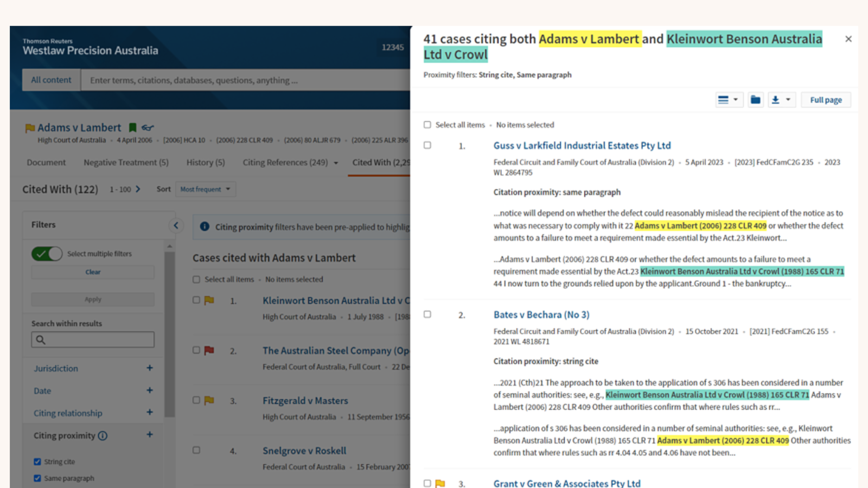This screenshot has height=488, width=868.
Task: Open Bates v Bechara (No 3) case
Action: click(541, 314)
